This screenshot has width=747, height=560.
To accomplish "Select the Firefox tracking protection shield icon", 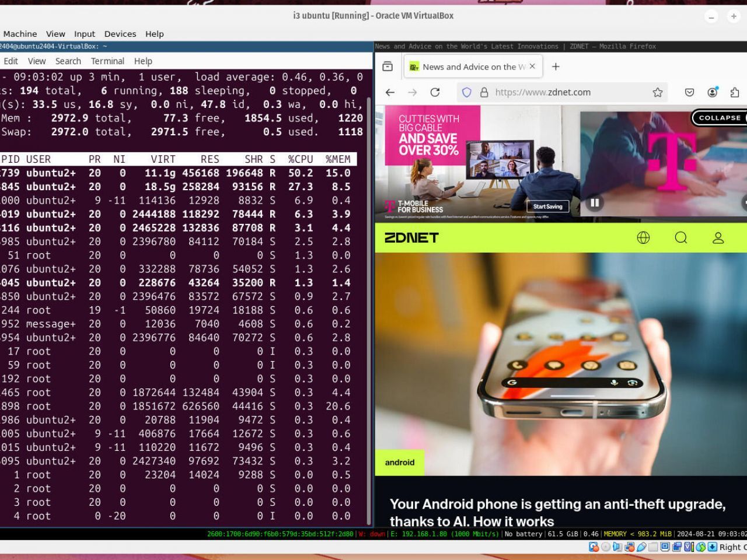I will 466,92.
